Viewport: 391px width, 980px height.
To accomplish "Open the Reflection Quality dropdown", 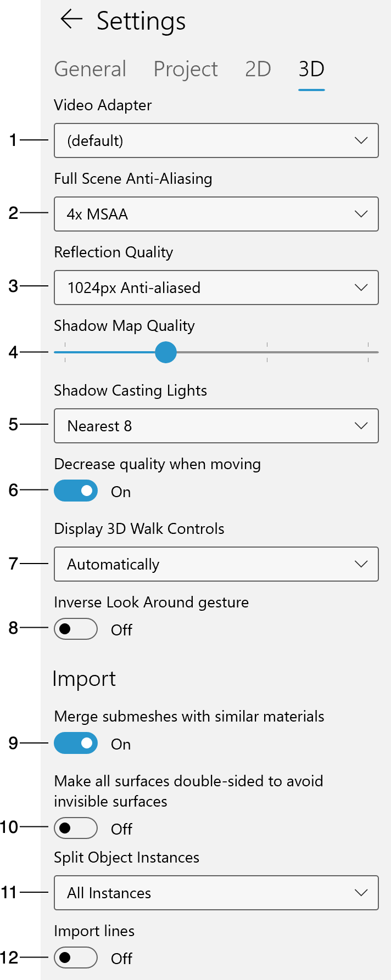I will (x=216, y=288).
